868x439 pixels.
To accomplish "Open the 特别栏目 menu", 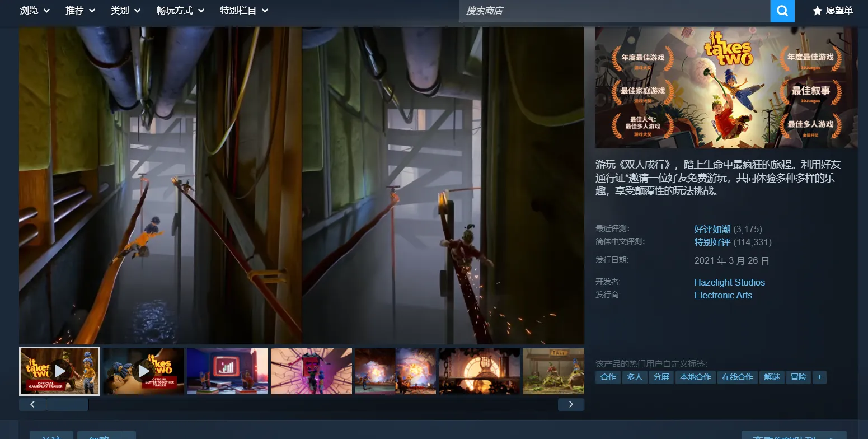I will 244,11.
